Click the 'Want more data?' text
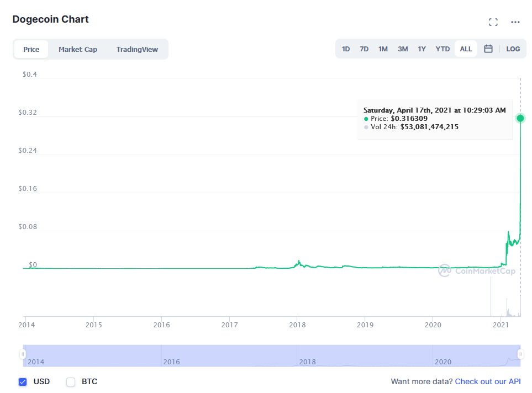 [x=422, y=381]
